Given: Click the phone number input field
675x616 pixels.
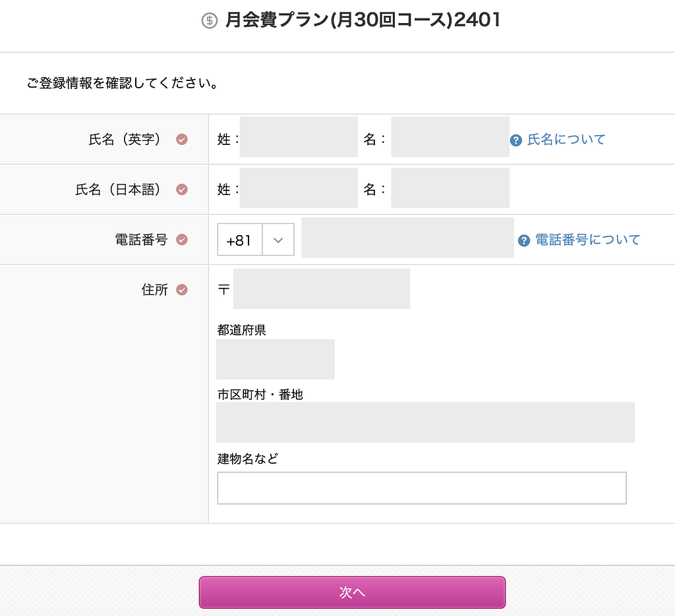Looking at the screenshot, I should click(407, 238).
